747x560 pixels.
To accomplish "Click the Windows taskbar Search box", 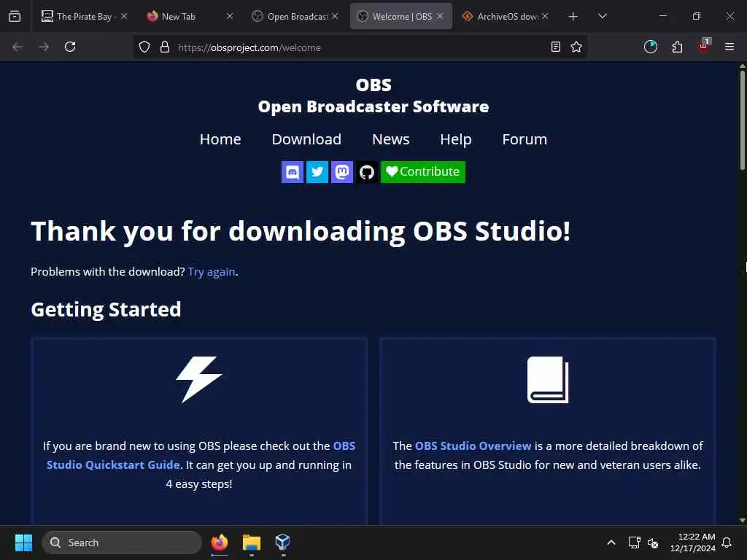I will pos(122,542).
